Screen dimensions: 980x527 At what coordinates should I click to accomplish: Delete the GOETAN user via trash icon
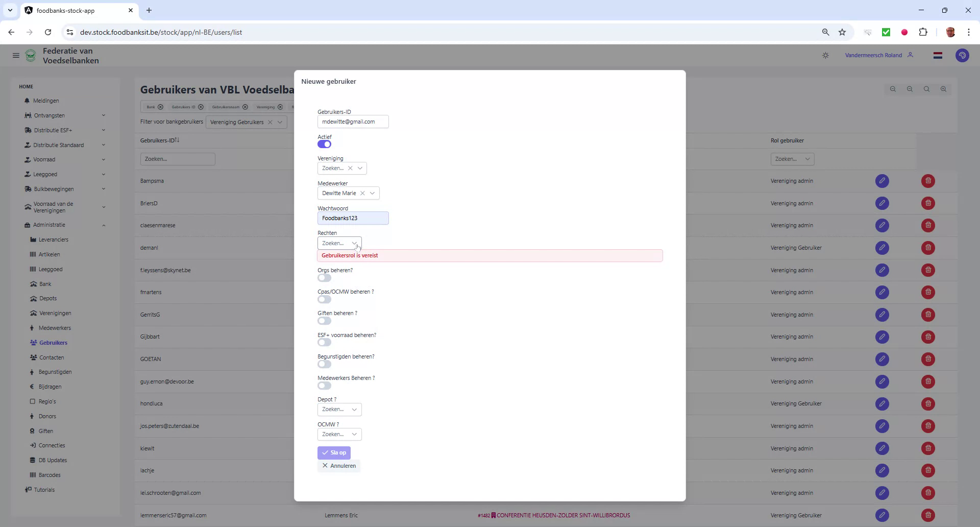tap(927, 359)
